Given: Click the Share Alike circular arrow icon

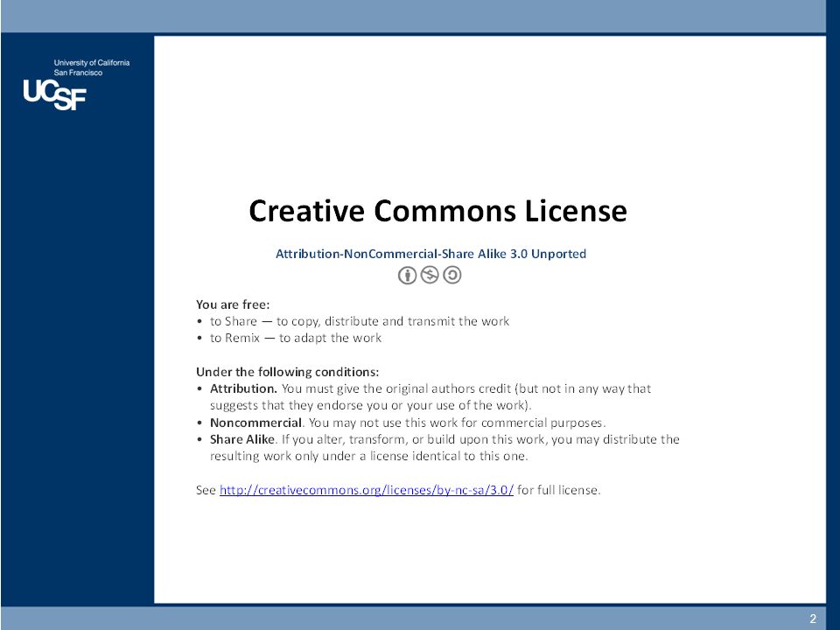Looking at the screenshot, I should pyautogui.click(x=452, y=276).
